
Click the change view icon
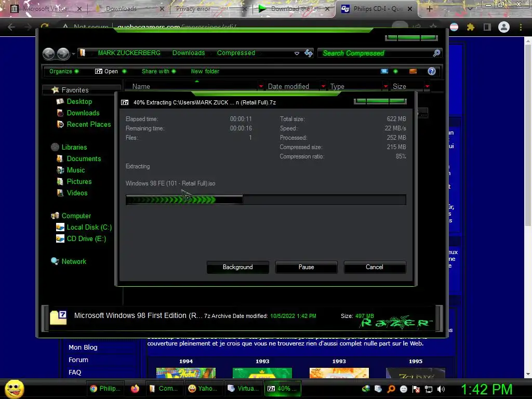(384, 71)
